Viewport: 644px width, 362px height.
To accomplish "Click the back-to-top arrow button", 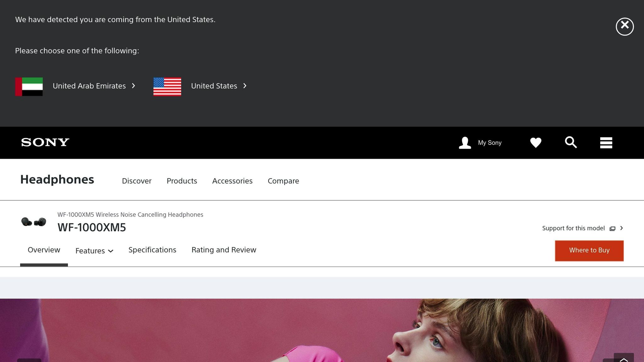I will click(624, 358).
